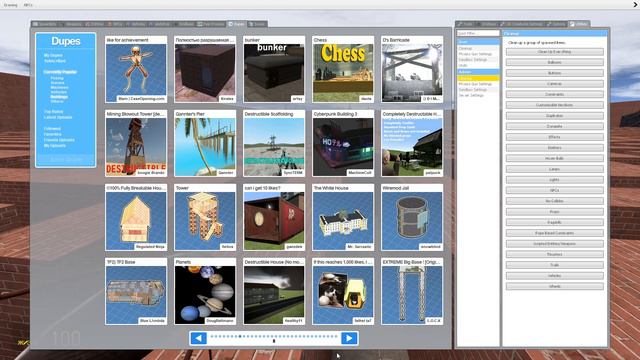Select highlighted Cleanup under Admin
The image size is (640, 360).
pos(478,78)
